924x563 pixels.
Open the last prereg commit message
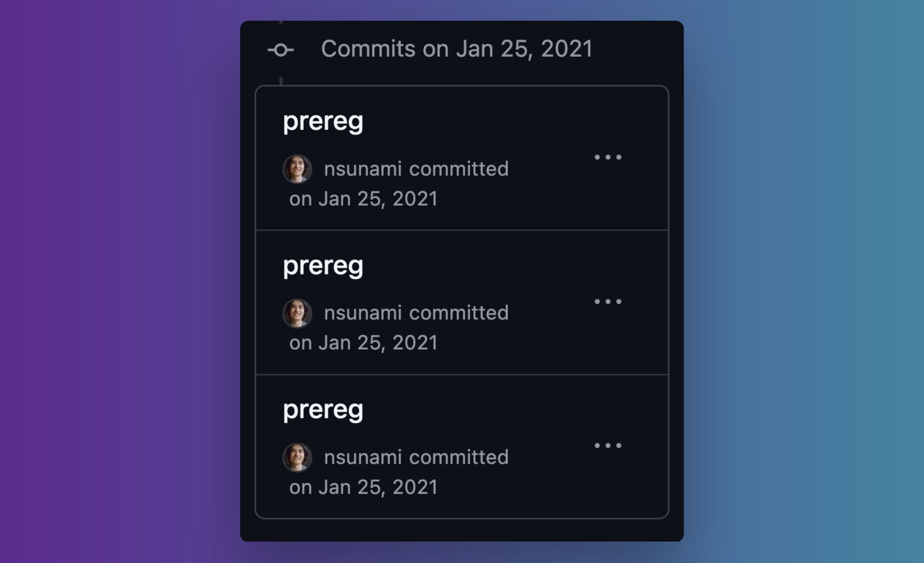pyautogui.click(x=323, y=409)
